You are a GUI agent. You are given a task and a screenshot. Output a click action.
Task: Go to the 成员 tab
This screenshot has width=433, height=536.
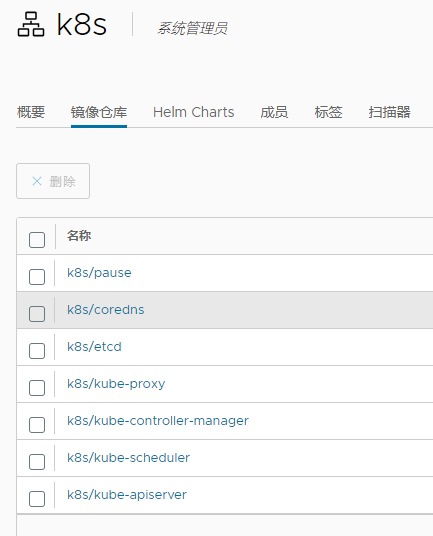point(274,112)
